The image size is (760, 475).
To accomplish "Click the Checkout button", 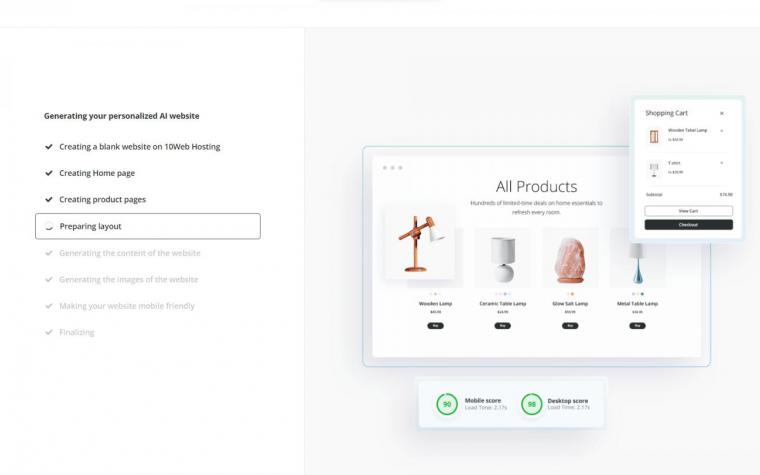I will (x=688, y=225).
